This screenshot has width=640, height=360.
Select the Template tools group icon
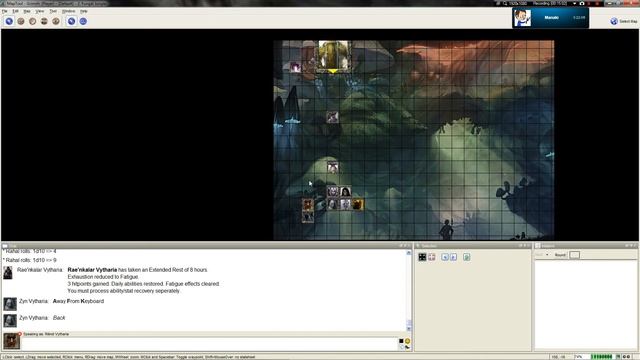coord(33,21)
